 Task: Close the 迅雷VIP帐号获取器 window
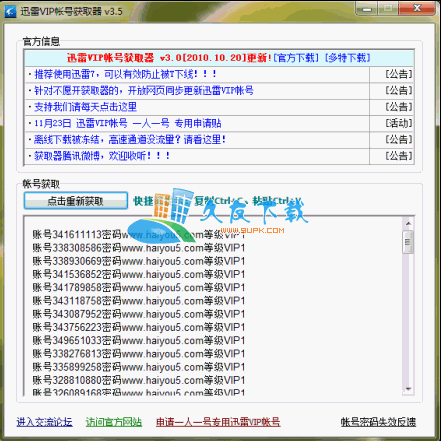coord(417,8)
